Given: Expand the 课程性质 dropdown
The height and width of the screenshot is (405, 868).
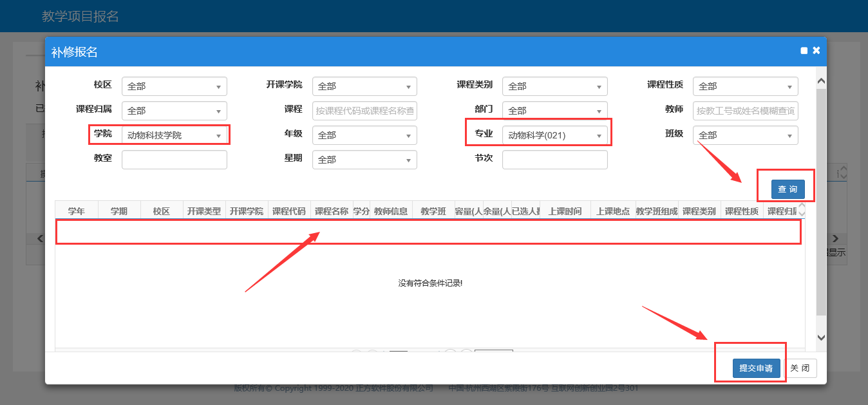Looking at the screenshot, I should click(745, 86).
